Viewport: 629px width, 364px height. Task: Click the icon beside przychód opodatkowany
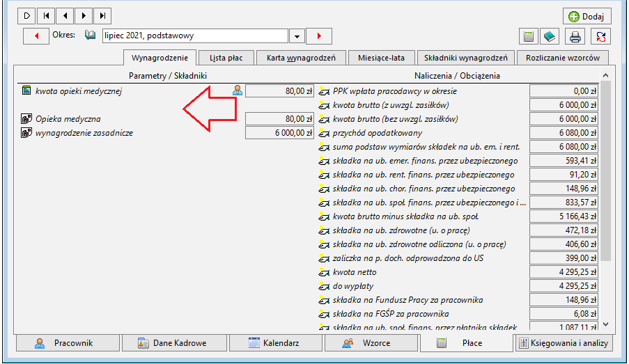click(x=324, y=133)
